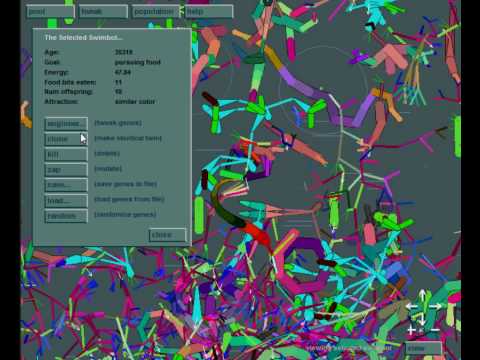Screen dimensions: 480x360
Task: Kill the selected swimbot
Action: click(x=66, y=154)
